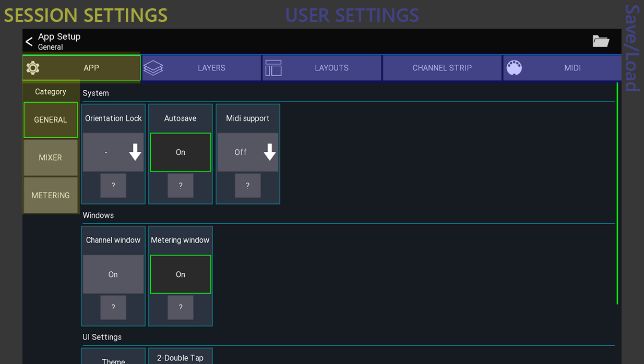Click the 2-Double Tap setting card

tap(181, 356)
